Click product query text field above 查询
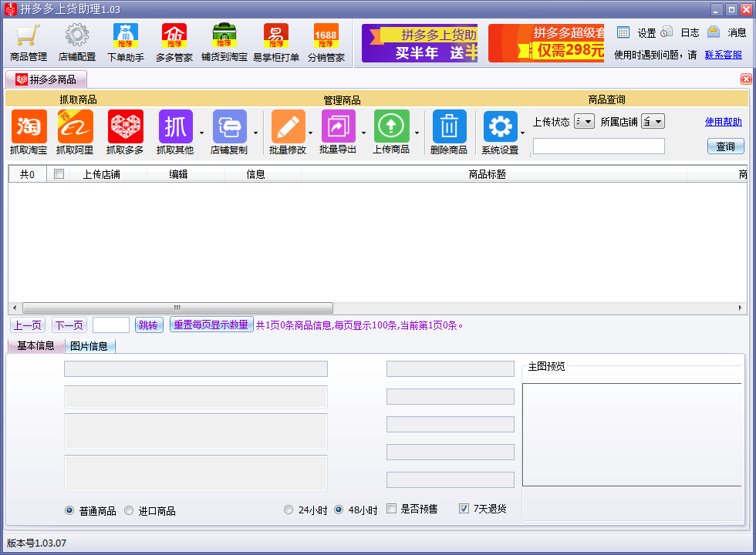This screenshot has width=756, height=555. coord(599,146)
